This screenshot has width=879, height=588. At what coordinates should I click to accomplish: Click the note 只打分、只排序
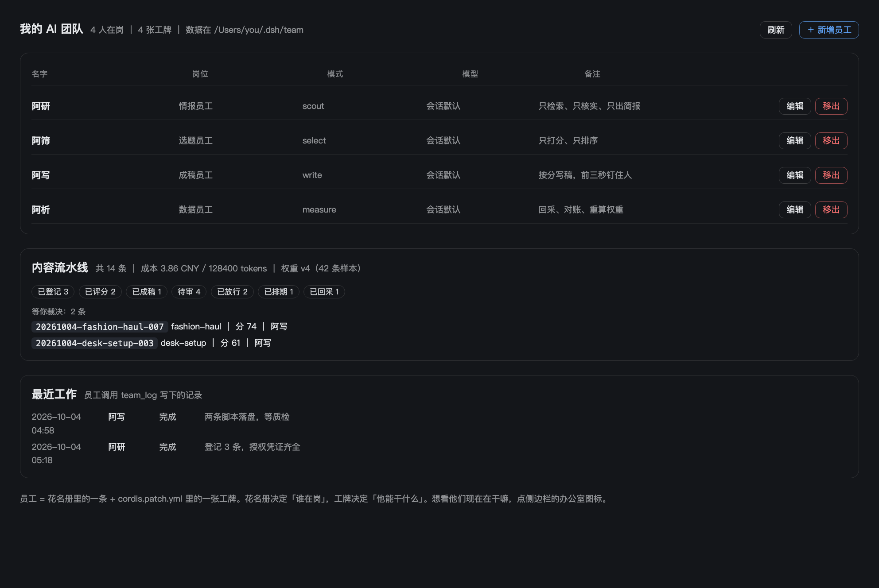[568, 141]
